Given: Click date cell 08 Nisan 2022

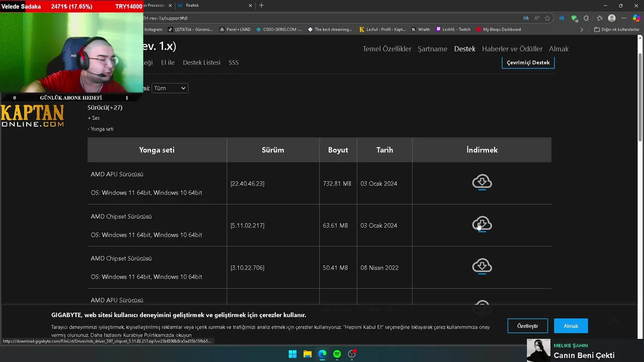Looking at the screenshot, I should pos(379,268).
